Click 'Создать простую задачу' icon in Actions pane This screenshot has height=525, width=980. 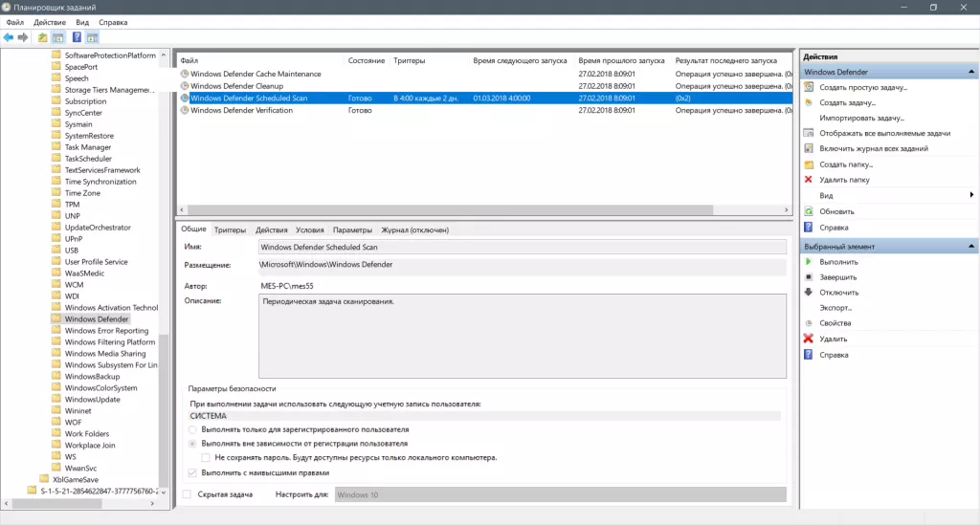coord(810,87)
